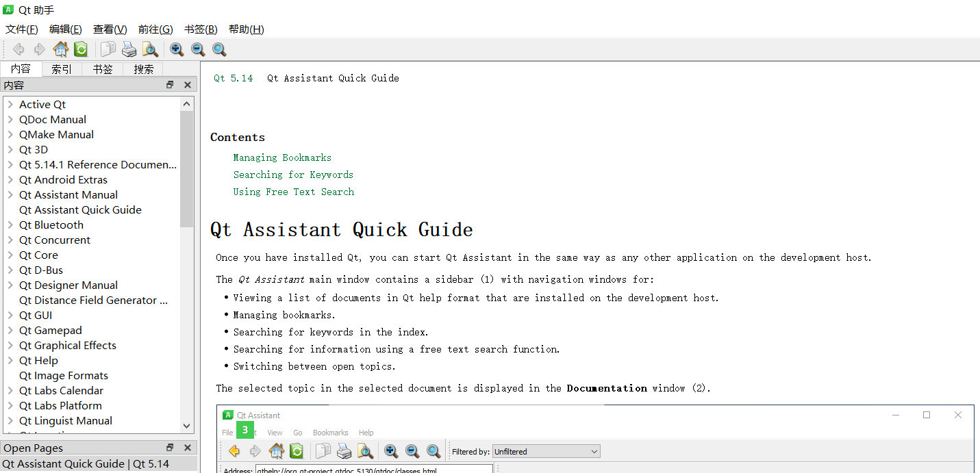The height and width of the screenshot is (473, 980).
Task: Expand the Active Qt tree node
Action: coord(10,105)
